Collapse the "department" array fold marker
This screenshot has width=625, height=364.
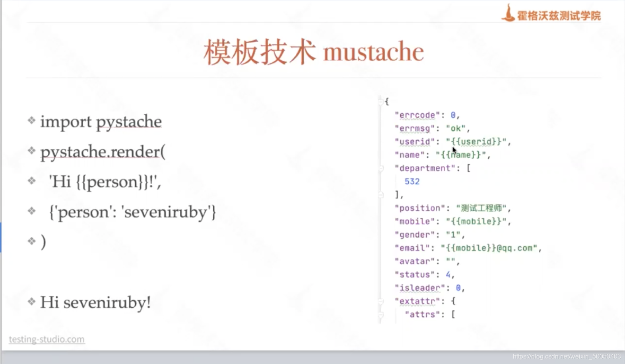click(381, 168)
